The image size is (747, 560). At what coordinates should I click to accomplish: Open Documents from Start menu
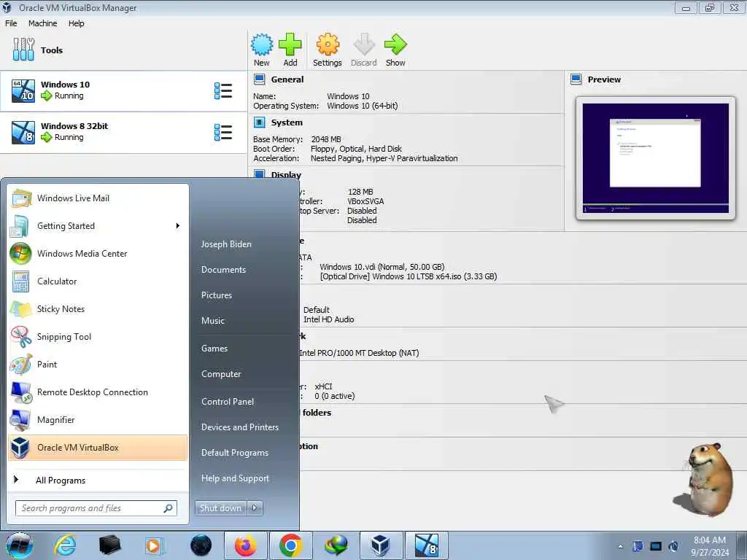223,270
